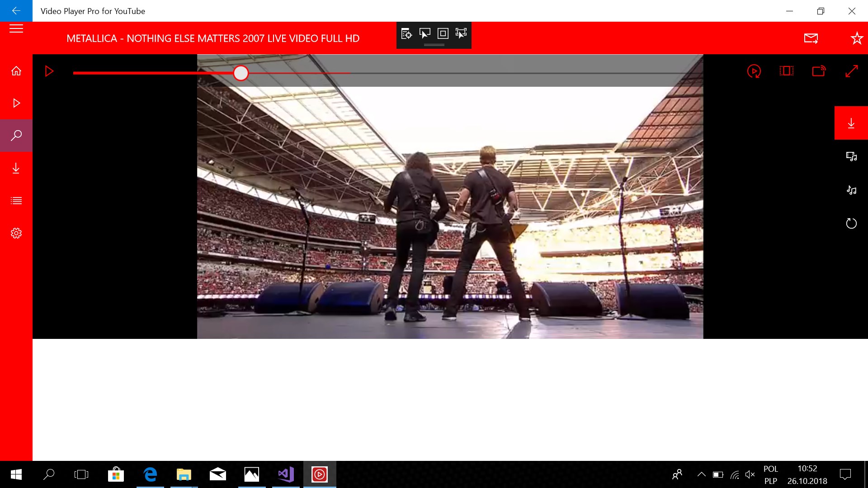The height and width of the screenshot is (488, 868).
Task: Minimize the Video Player Pro window
Action: click(x=790, y=11)
